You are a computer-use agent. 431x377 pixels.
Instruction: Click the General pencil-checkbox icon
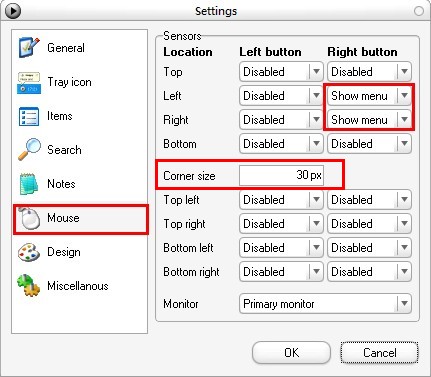point(29,47)
